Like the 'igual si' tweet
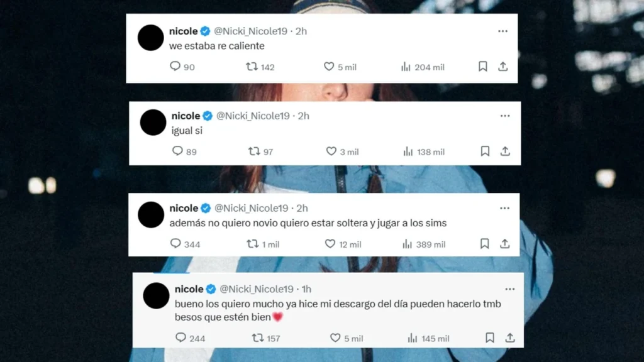 (331, 151)
